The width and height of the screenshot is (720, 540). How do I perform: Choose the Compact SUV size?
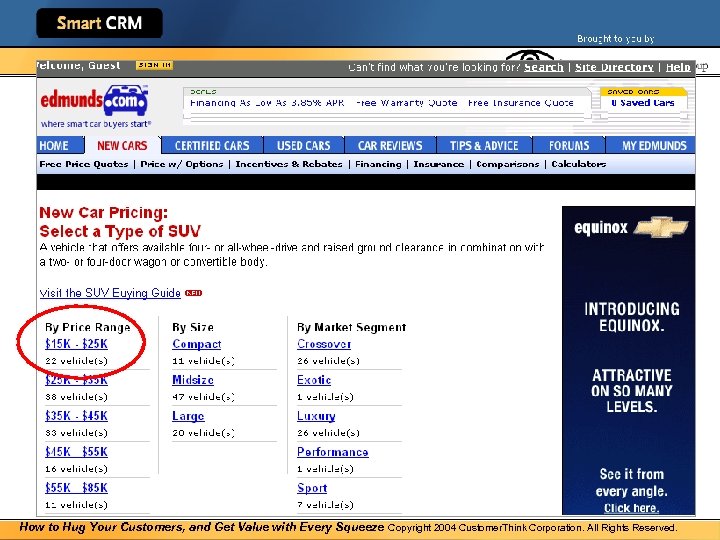[x=197, y=344]
